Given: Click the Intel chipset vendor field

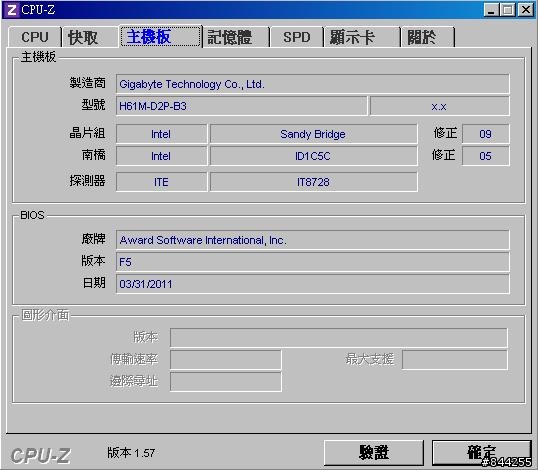Looking at the screenshot, I should pos(162,134).
